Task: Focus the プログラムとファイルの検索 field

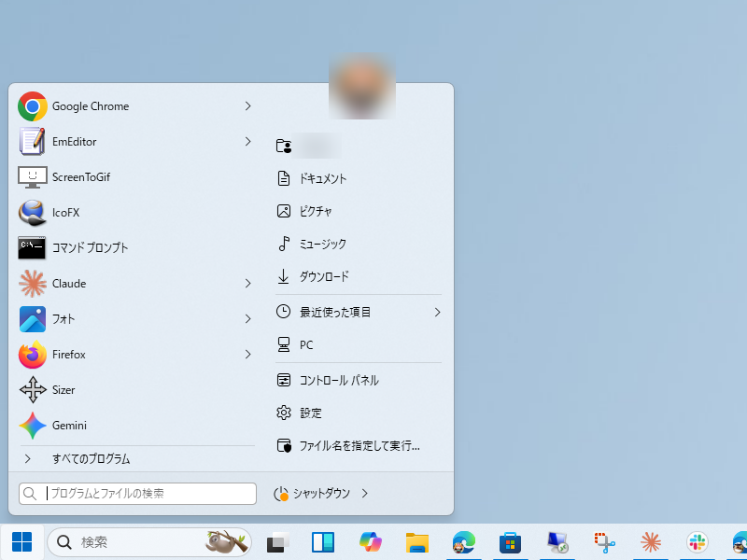Action: 137,494
